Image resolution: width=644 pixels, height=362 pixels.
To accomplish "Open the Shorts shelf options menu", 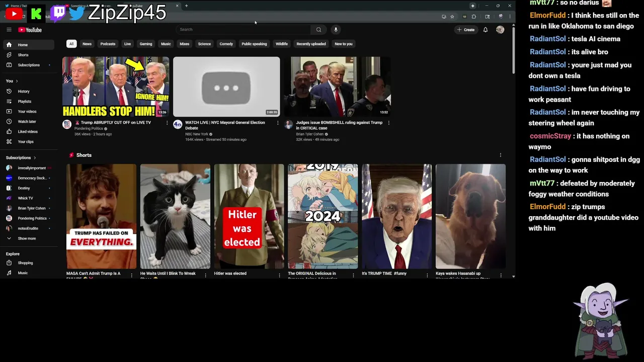I will tap(500, 155).
